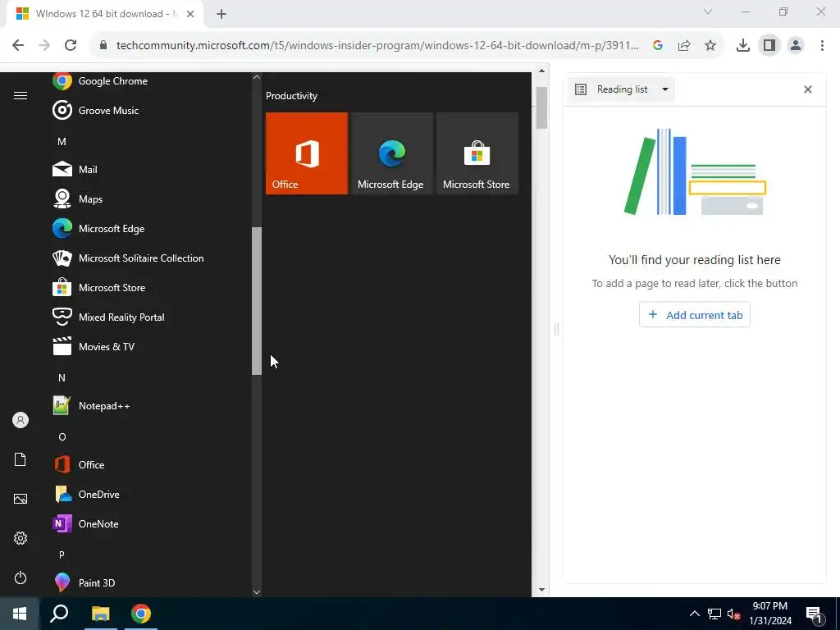The height and width of the screenshot is (630, 840).
Task: Click the app list scroll-down arrow
Action: click(257, 592)
